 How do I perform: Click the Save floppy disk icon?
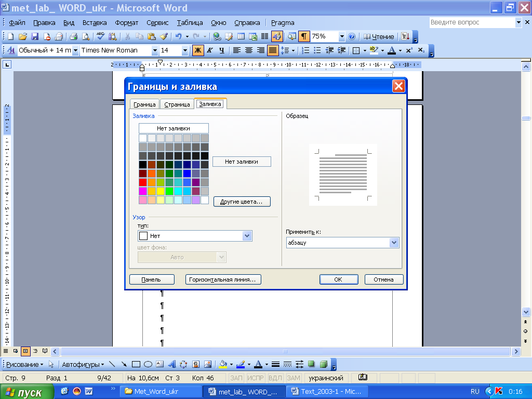click(35, 36)
